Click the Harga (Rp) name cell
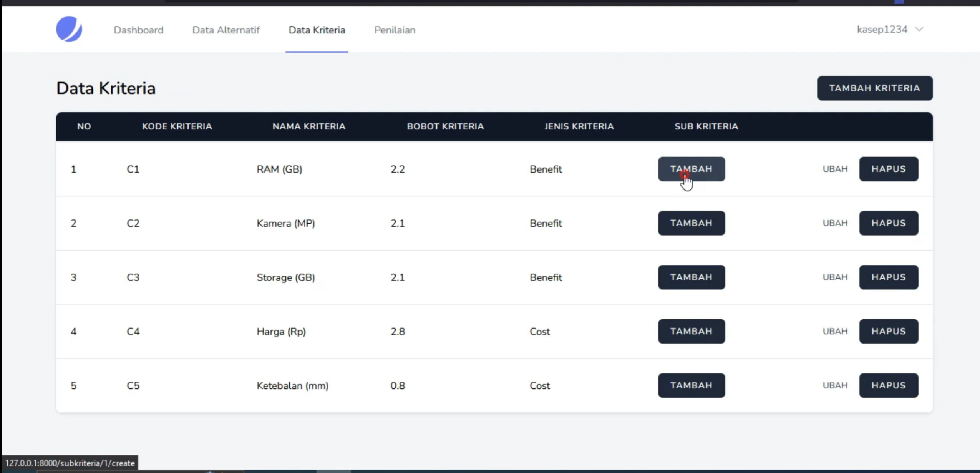Screen dimensions: 980x473 point(281,332)
